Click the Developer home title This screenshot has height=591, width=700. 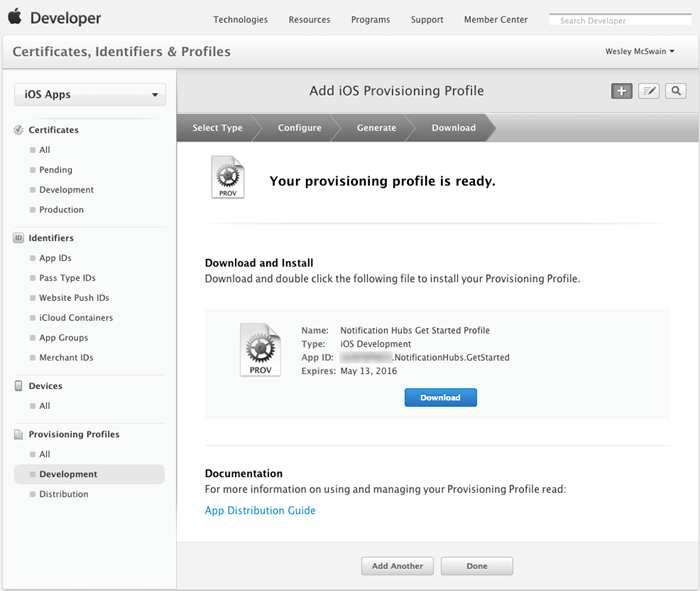click(x=66, y=18)
